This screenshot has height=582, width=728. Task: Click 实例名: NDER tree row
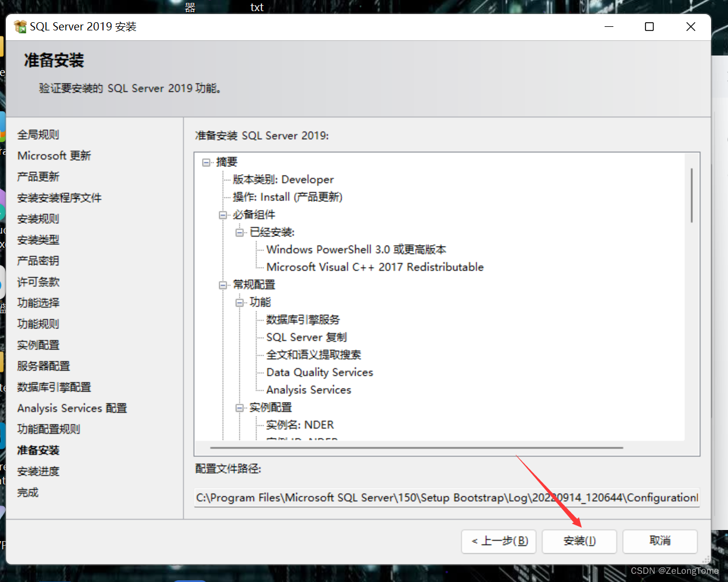pyautogui.click(x=300, y=425)
